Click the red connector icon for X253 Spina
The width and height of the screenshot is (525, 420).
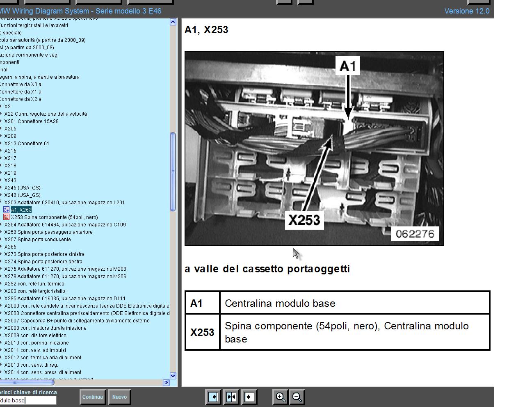tap(6, 217)
